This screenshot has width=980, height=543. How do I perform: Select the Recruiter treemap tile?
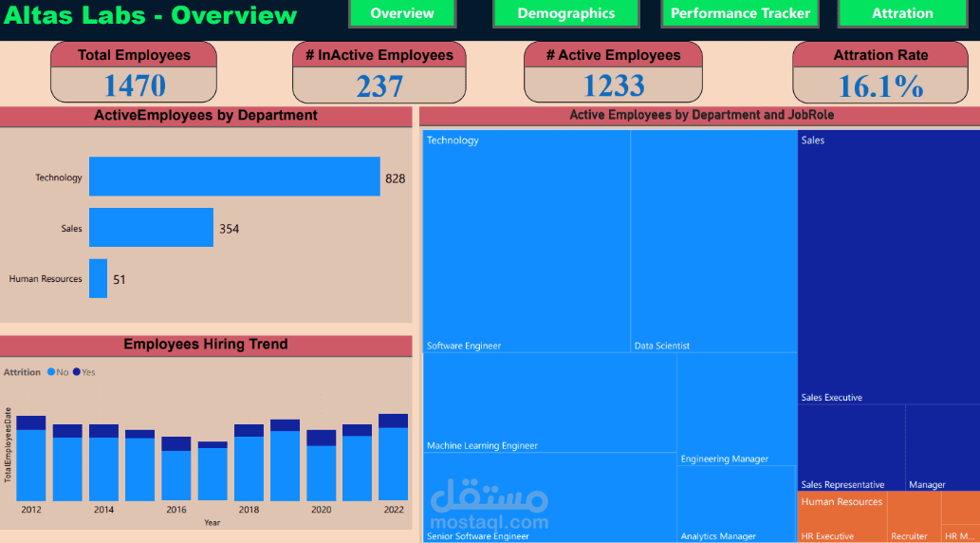pos(914,516)
